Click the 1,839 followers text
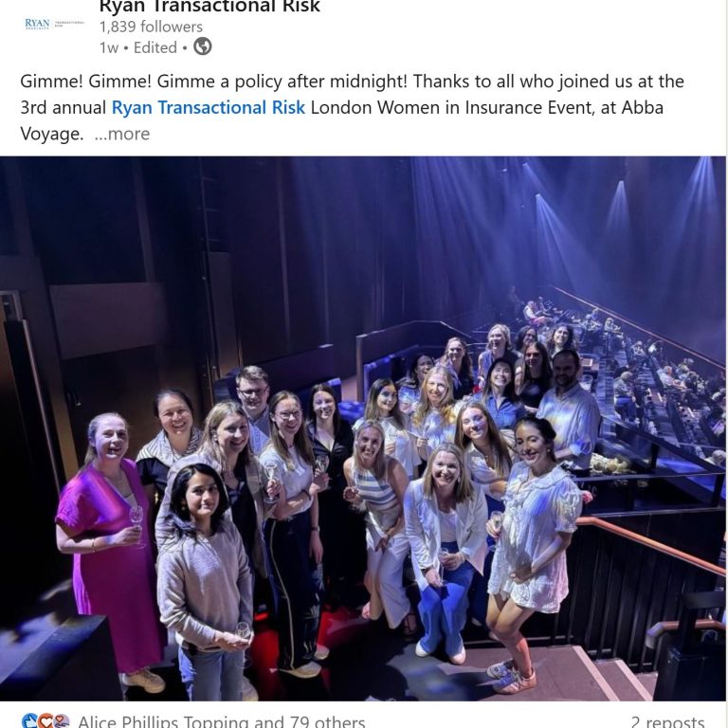Viewport: 728px width, 728px height. coord(151,27)
